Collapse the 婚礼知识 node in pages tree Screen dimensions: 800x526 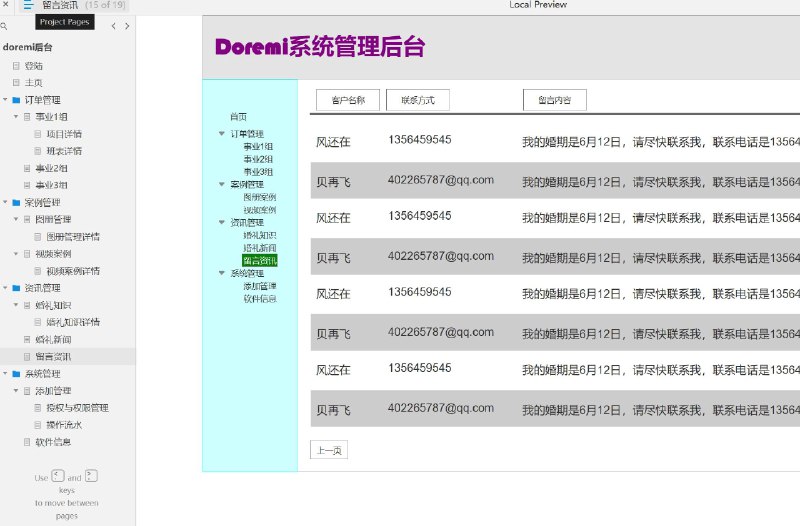pyautogui.click(x=16, y=305)
